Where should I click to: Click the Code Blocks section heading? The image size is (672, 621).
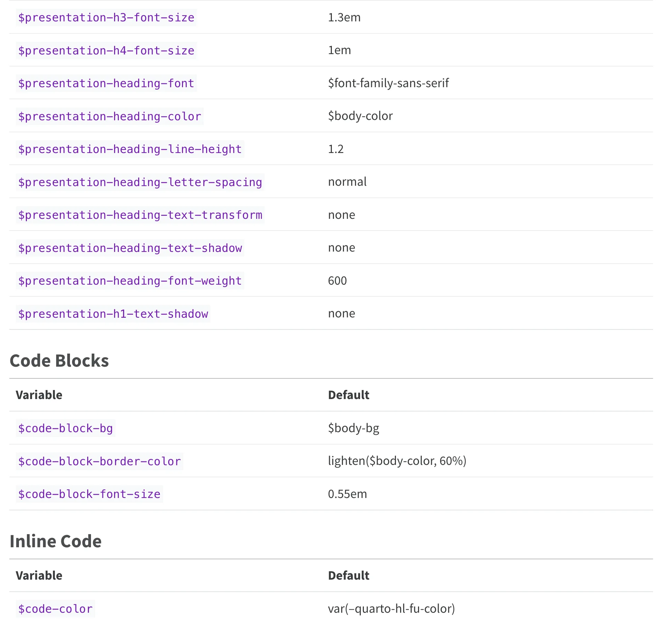59,361
